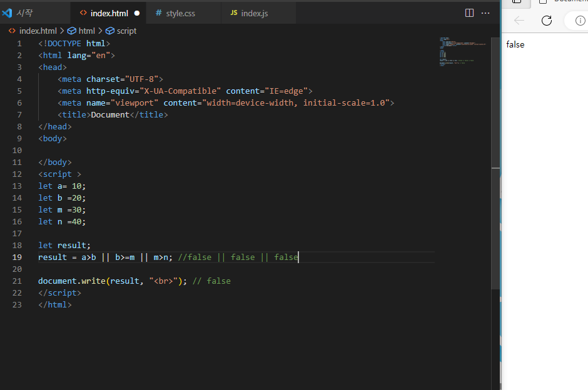The image size is (588, 390).
Task: Open the style.css tab
Action: [184, 13]
